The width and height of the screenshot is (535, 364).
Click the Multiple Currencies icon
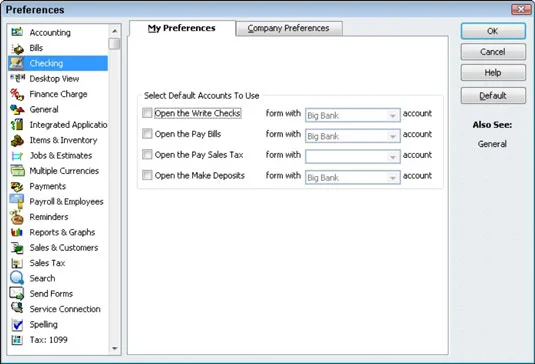point(17,170)
